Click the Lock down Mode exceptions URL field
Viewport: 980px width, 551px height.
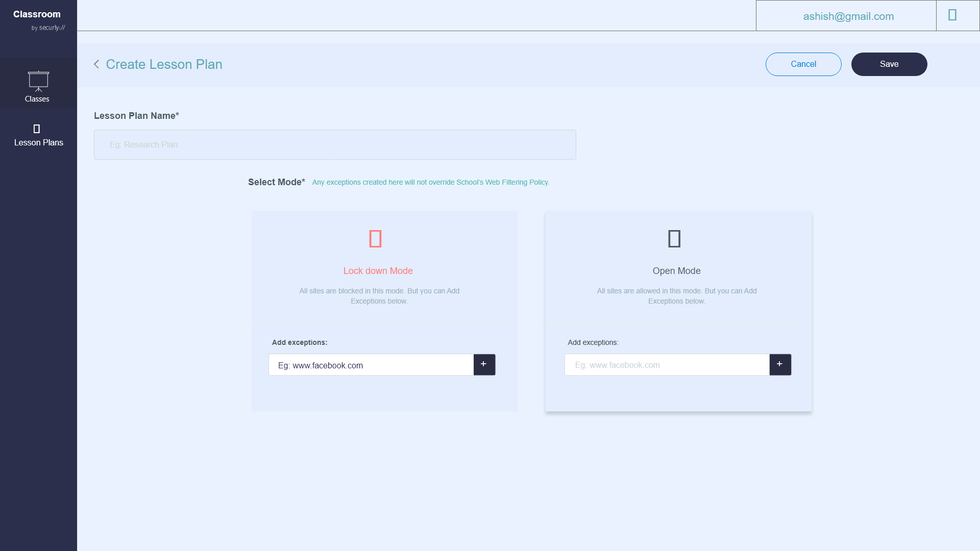(x=371, y=365)
